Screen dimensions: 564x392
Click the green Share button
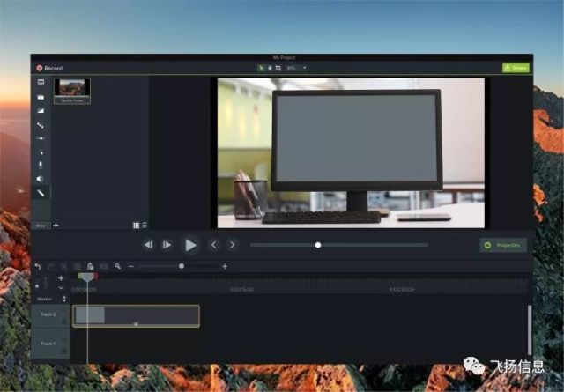(516, 68)
